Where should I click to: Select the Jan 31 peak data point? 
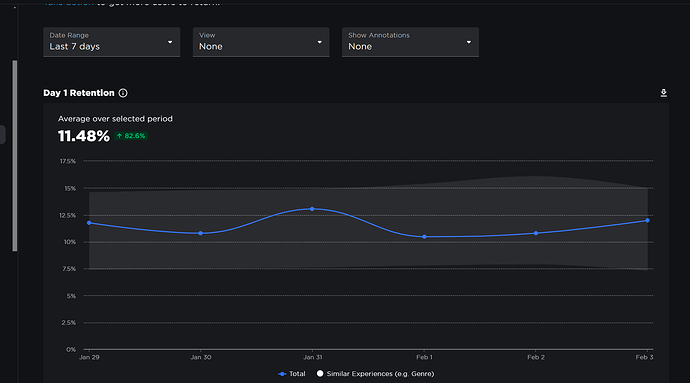click(x=312, y=209)
